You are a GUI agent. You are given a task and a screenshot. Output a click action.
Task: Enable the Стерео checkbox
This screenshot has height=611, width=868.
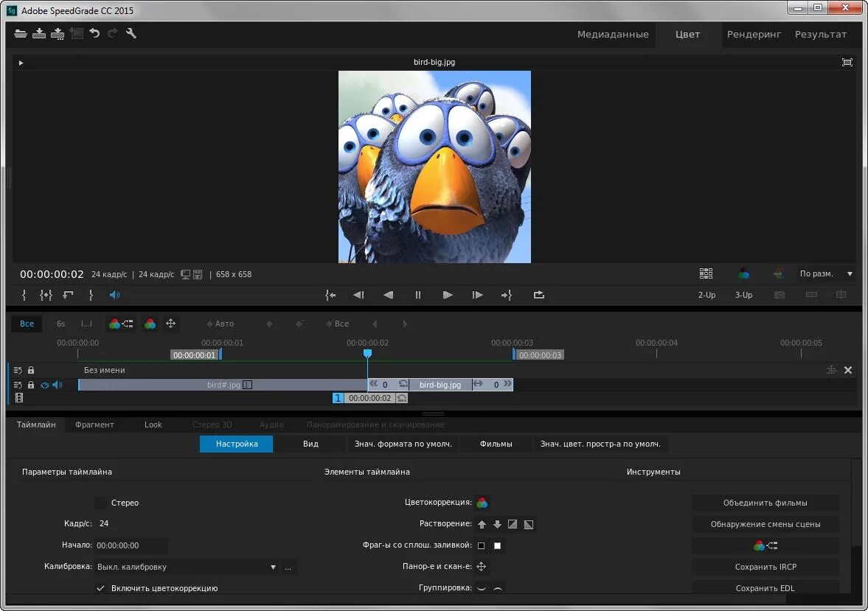[x=100, y=503]
